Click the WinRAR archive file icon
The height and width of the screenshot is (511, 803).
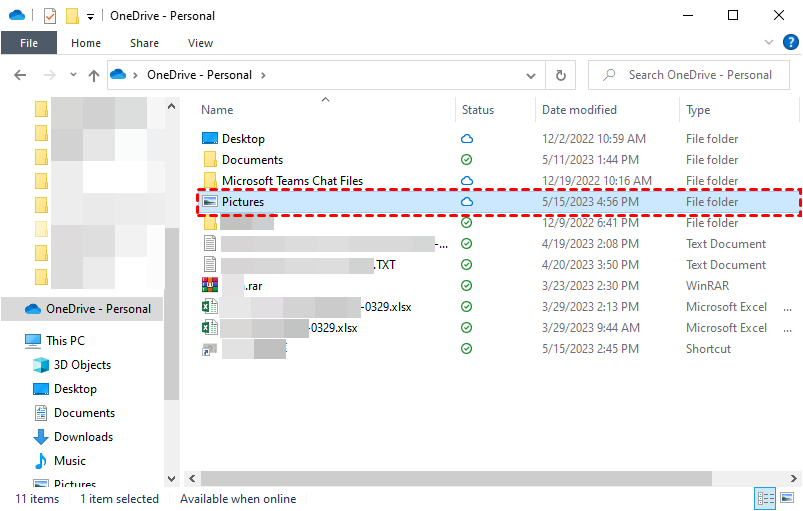[x=210, y=286]
